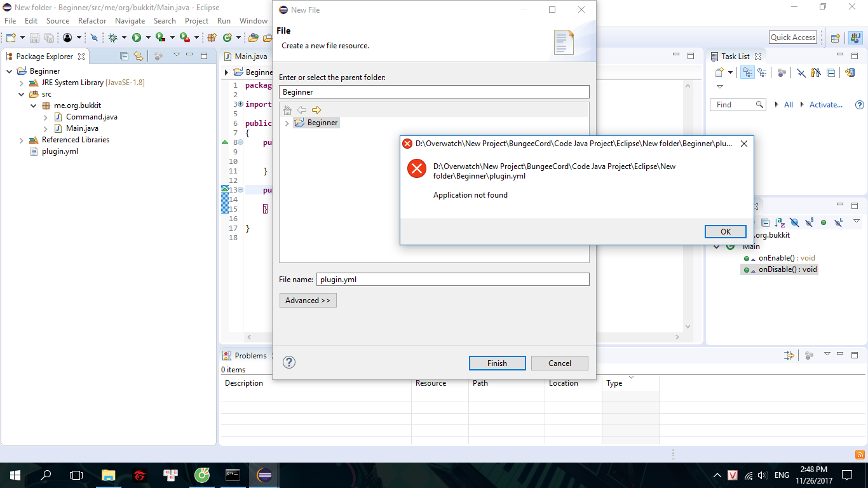Open the Run configurations dropdown arrow
This screenshot has width=868, height=488.
147,38
